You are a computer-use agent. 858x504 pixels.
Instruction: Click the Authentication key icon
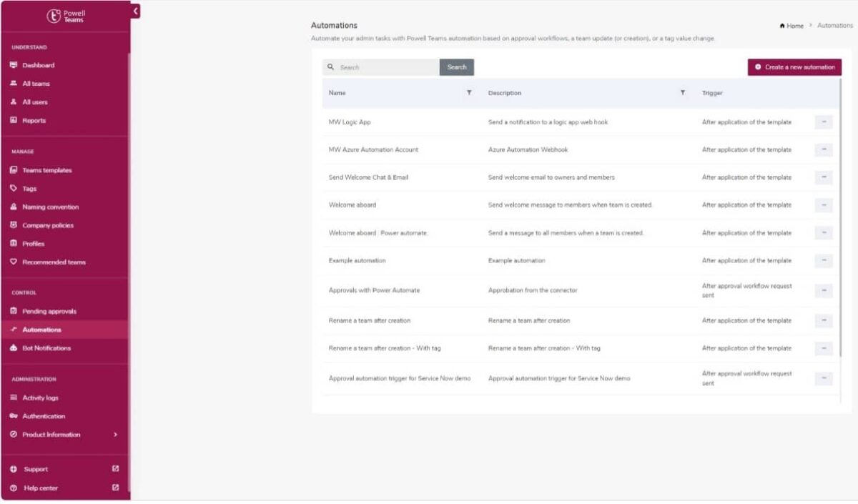14,416
